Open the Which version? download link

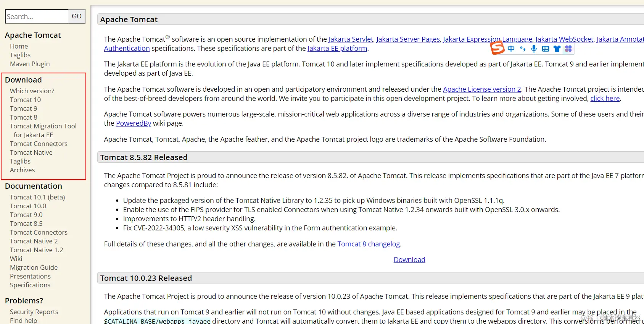pos(32,91)
